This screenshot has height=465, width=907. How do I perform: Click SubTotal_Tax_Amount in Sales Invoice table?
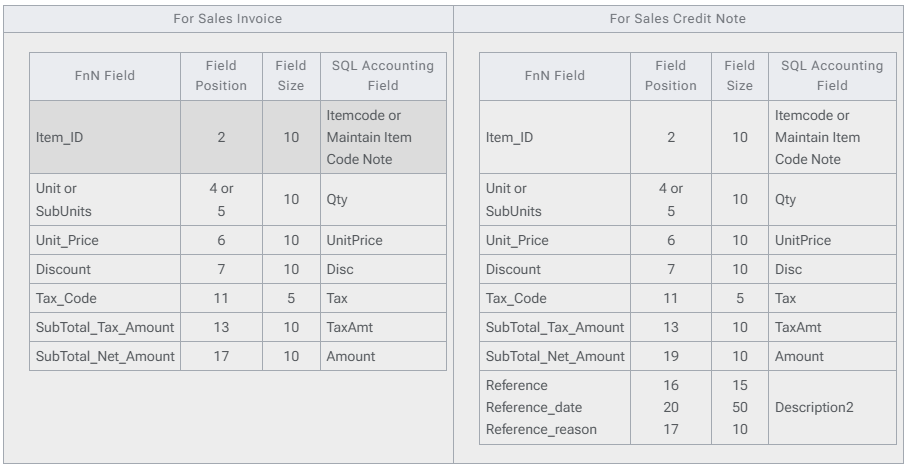(x=104, y=328)
